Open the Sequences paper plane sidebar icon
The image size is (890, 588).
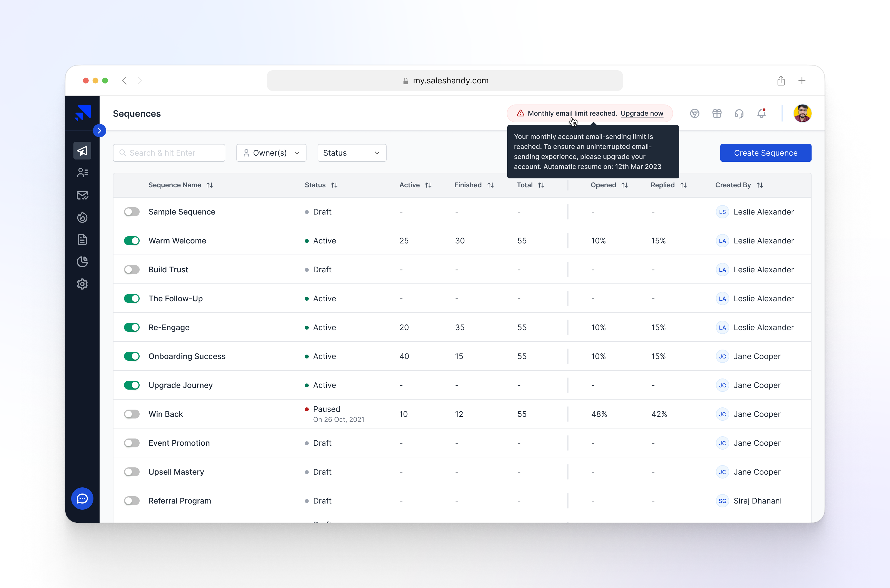click(x=82, y=151)
